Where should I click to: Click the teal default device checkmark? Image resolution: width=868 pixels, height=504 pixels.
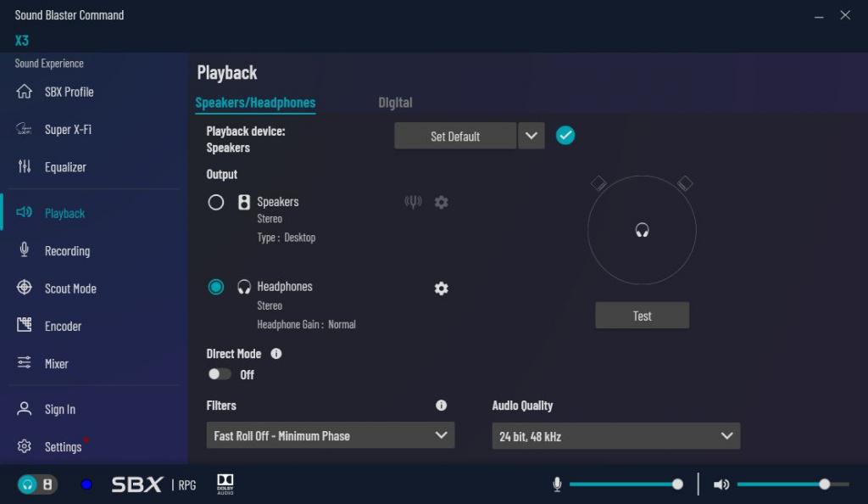point(565,136)
